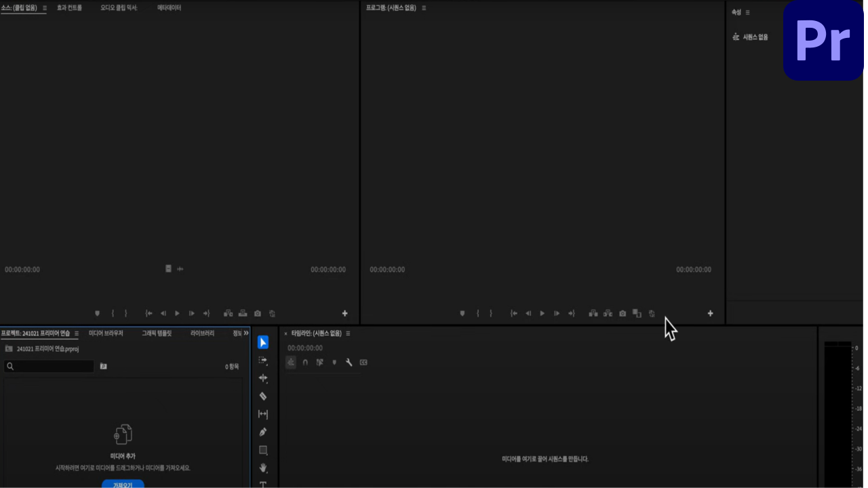Add marker in Timeline panel
The height and width of the screenshot is (488, 868).
coord(334,363)
